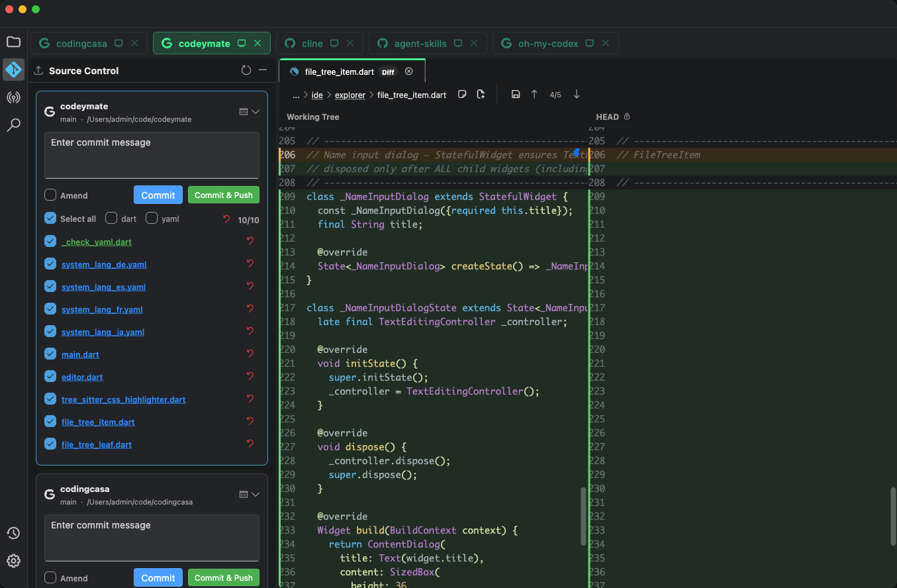The image size is (897, 588).
Task: Discard all changes via the arrow next to 10/10
Action: (227, 219)
